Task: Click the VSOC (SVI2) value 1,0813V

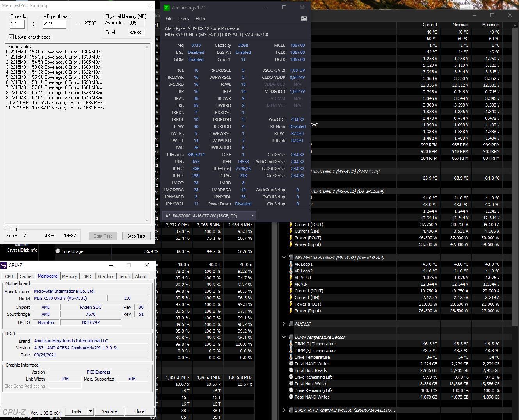Action: [297, 70]
